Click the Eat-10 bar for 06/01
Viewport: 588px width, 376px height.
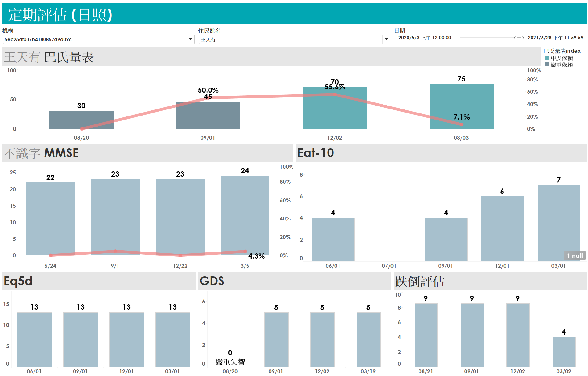[x=333, y=239]
